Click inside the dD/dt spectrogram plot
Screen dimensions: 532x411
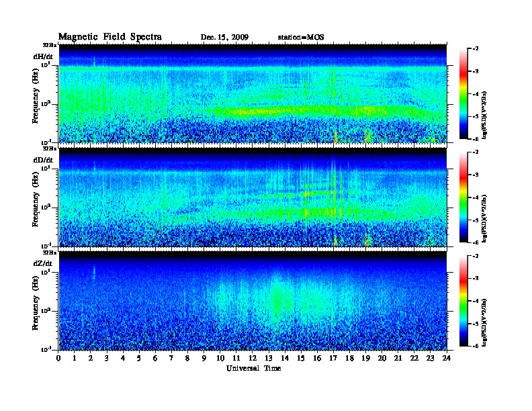click(253, 197)
